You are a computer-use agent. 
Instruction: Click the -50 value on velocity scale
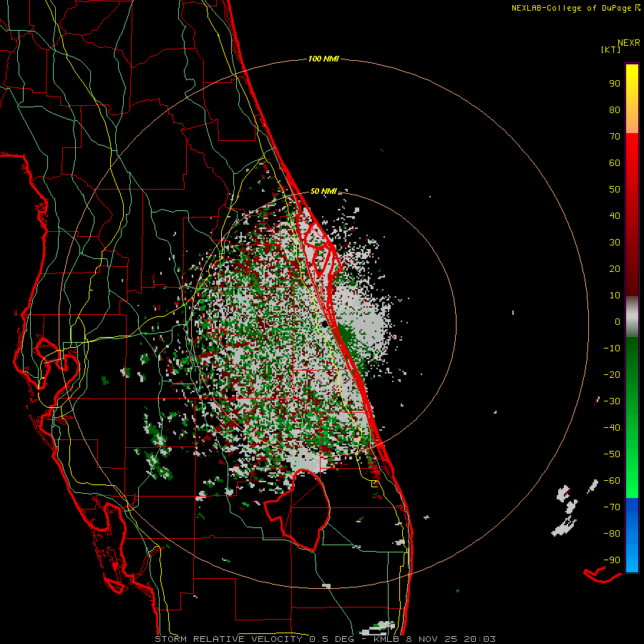[x=612, y=454]
